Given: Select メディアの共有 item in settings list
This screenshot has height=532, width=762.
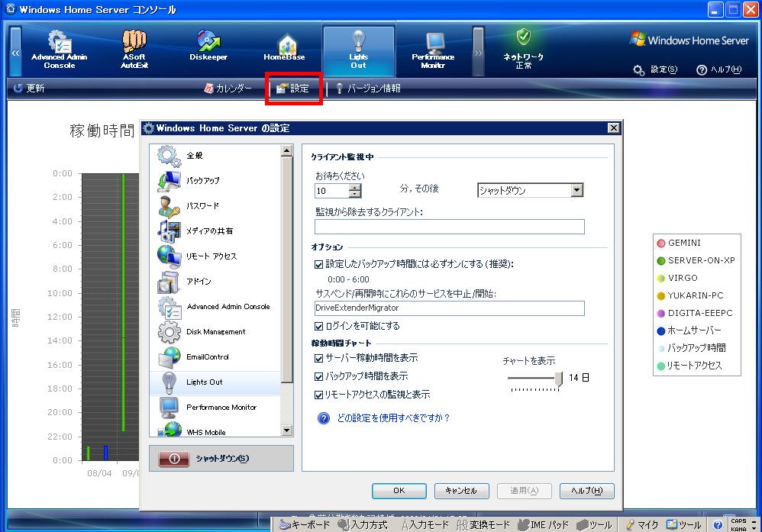Looking at the screenshot, I should pyautogui.click(x=215, y=231).
